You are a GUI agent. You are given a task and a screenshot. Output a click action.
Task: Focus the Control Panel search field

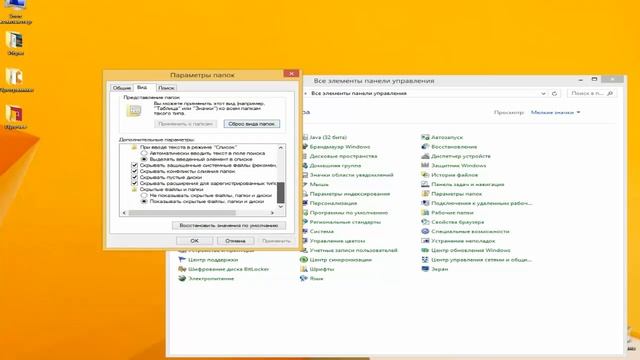point(591,93)
